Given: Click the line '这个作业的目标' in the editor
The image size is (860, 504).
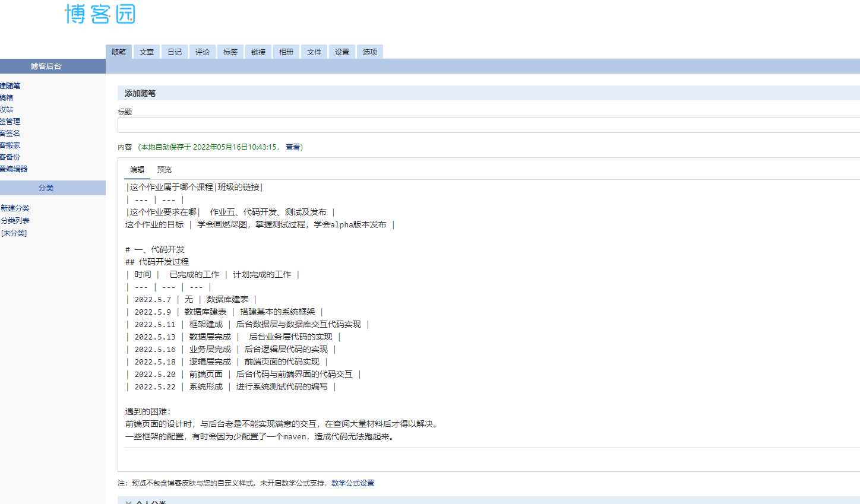Looking at the screenshot, I should click(x=260, y=224).
